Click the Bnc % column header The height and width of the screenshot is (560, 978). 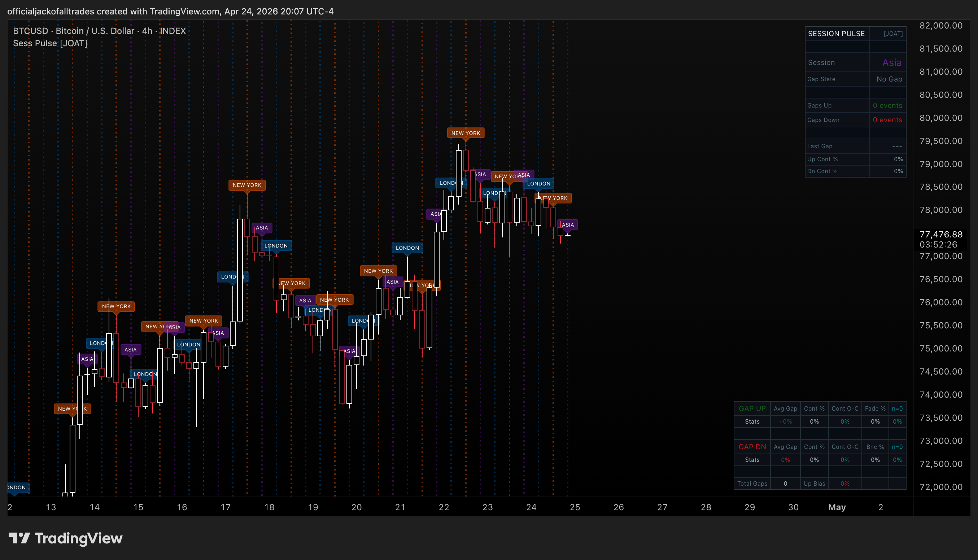point(875,447)
